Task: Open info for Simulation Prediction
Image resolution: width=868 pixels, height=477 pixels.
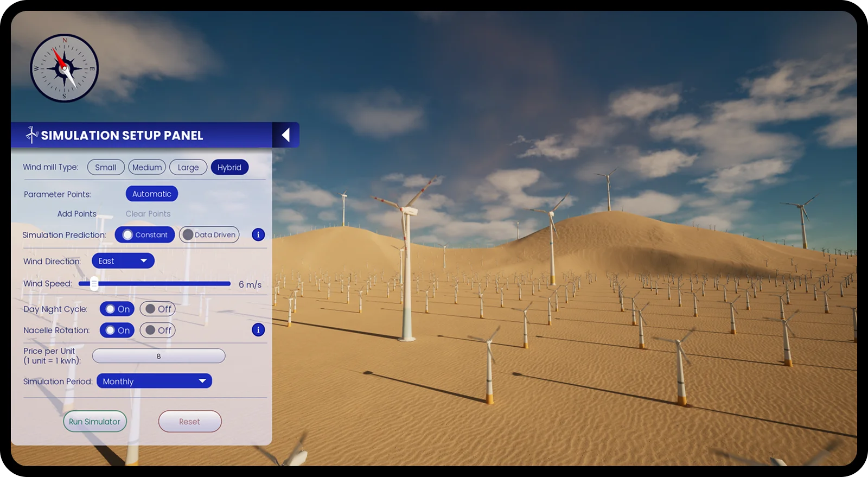Action: click(258, 234)
